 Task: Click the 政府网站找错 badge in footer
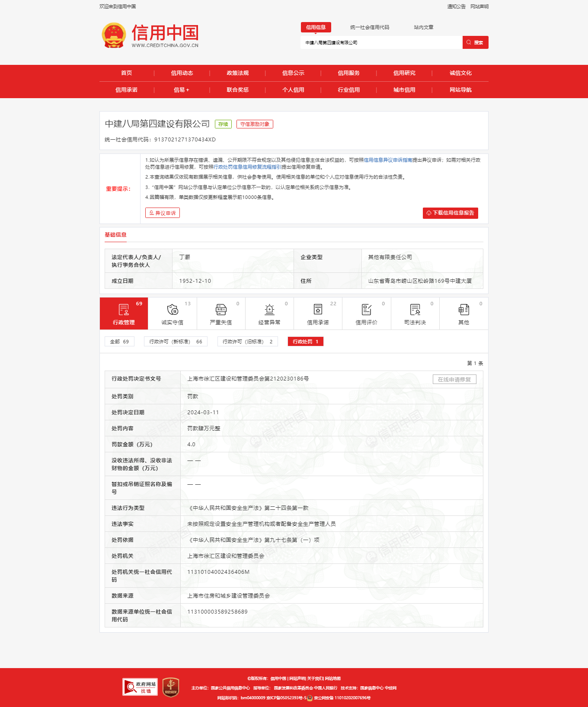(x=140, y=687)
